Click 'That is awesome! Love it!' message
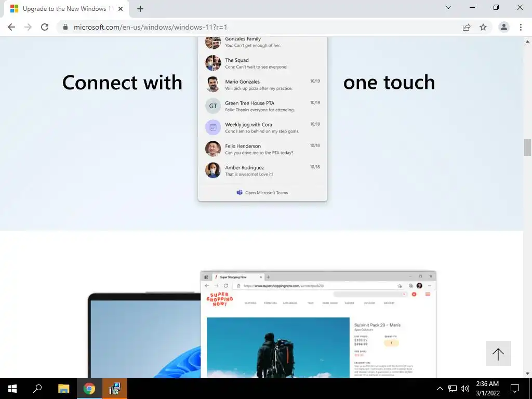The width and height of the screenshot is (532, 399). (249, 175)
